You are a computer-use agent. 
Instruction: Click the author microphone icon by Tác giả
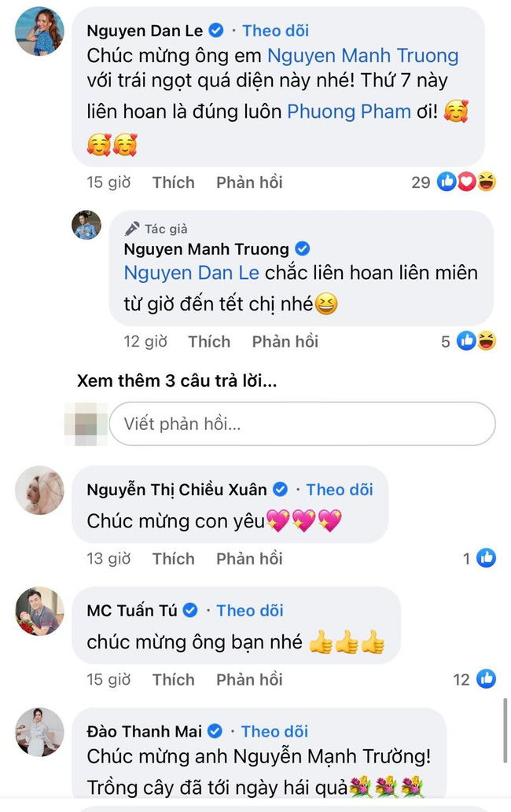pos(132,229)
